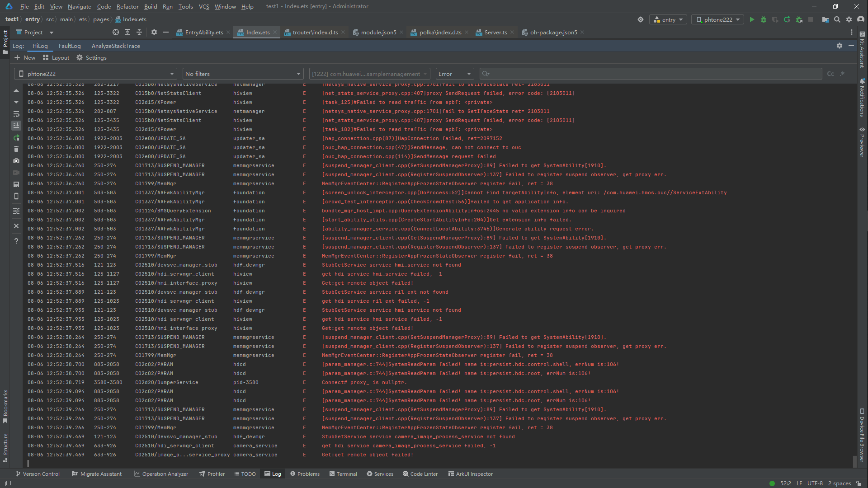Open the Profiler tool window
The image size is (868, 488).
coord(212,474)
